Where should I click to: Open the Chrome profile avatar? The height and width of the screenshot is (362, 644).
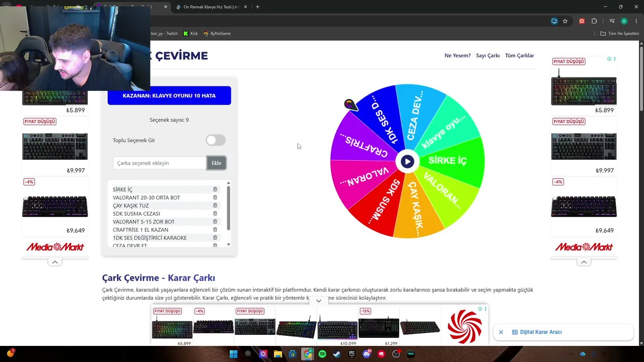coord(624,21)
